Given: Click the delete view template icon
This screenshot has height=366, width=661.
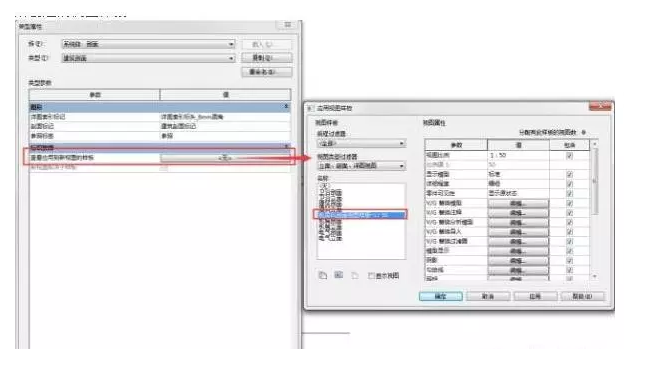Looking at the screenshot, I should tap(355, 275).
